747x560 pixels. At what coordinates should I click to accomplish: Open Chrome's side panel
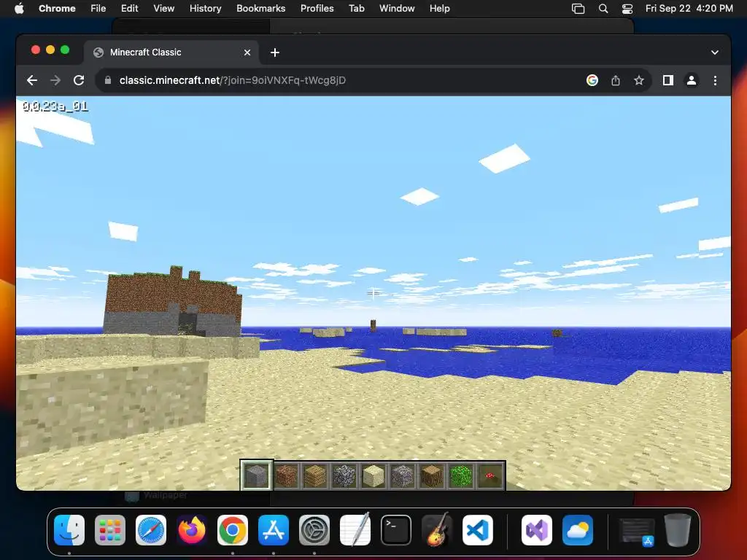coord(668,80)
